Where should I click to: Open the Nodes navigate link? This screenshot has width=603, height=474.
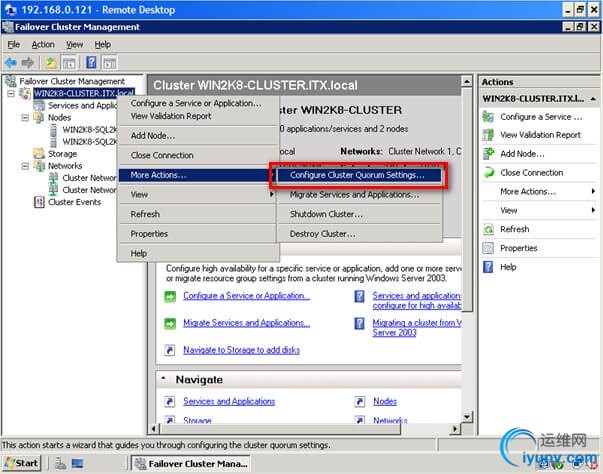pyautogui.click(x=385, y=401)
